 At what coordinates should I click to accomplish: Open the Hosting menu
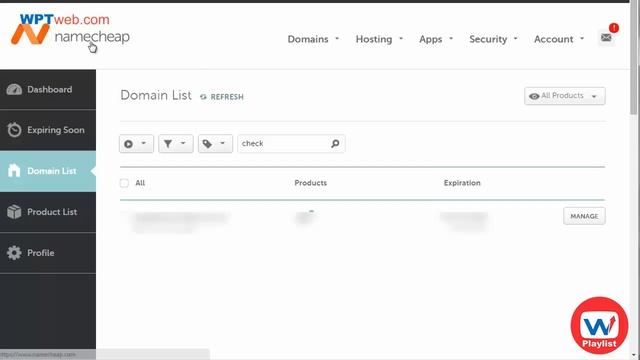(379, 39)
